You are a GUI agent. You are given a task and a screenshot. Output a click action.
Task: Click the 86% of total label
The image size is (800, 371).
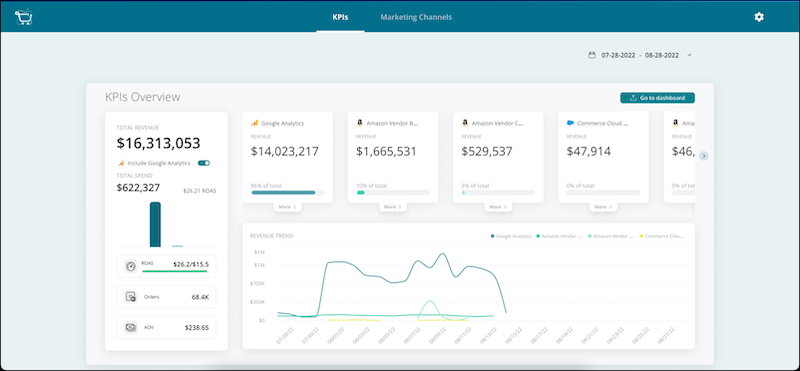266,186
